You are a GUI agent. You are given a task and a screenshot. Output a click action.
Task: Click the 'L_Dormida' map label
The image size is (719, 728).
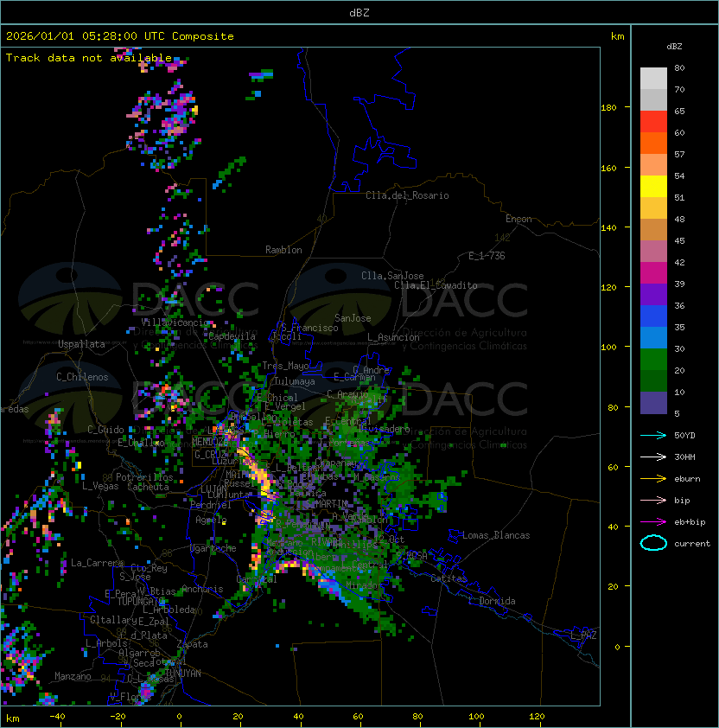click(492, 601)
